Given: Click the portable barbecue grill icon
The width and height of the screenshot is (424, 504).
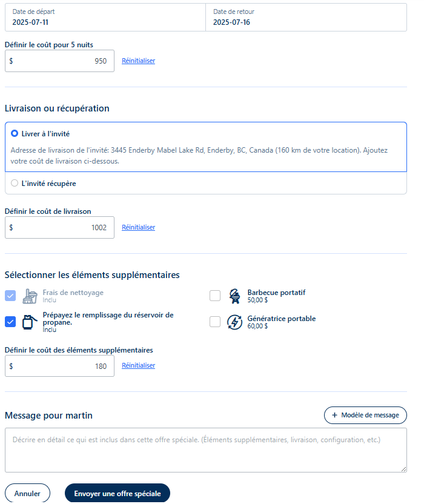Looking at the screenshot, I should [234, 296].
